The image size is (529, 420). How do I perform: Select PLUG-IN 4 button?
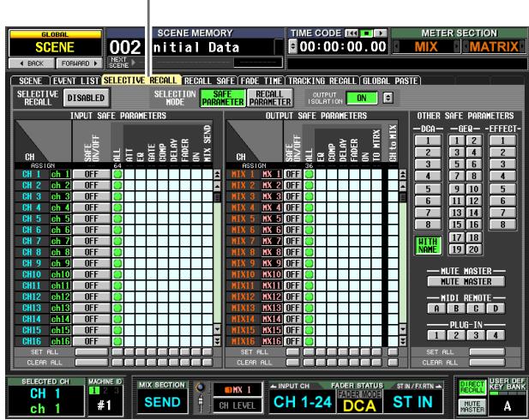pyautogui.click(x=496, y=335)
